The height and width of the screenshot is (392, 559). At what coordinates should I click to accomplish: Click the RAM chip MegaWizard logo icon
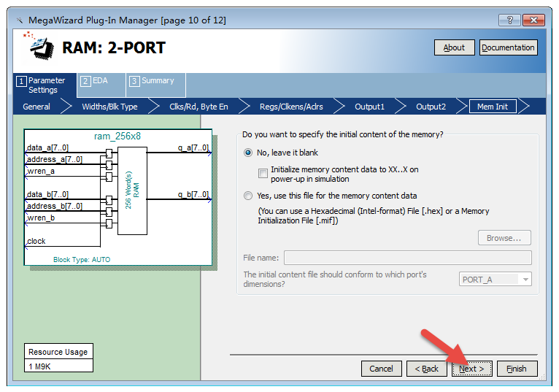[39, 47]
